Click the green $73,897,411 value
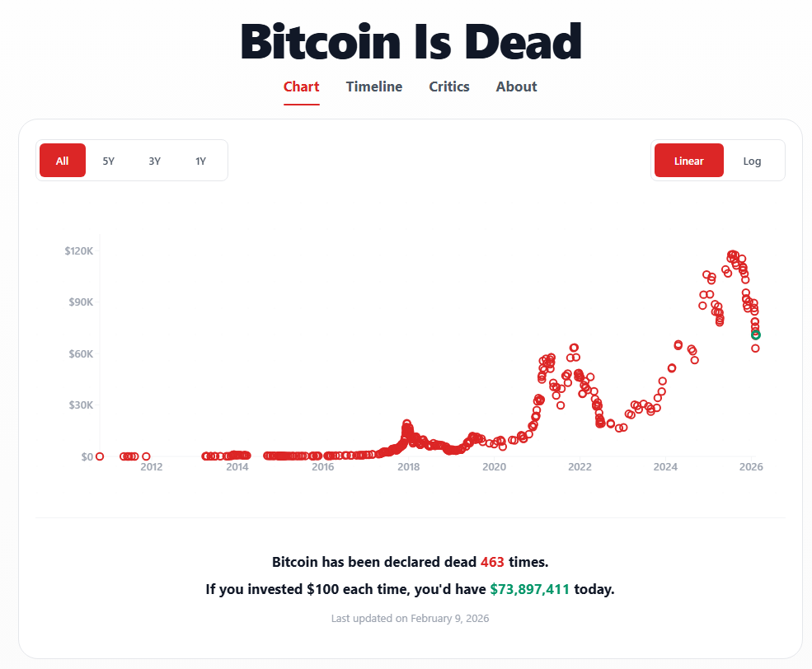The height and width of the screenshot is (669, 812). [529, 590]
